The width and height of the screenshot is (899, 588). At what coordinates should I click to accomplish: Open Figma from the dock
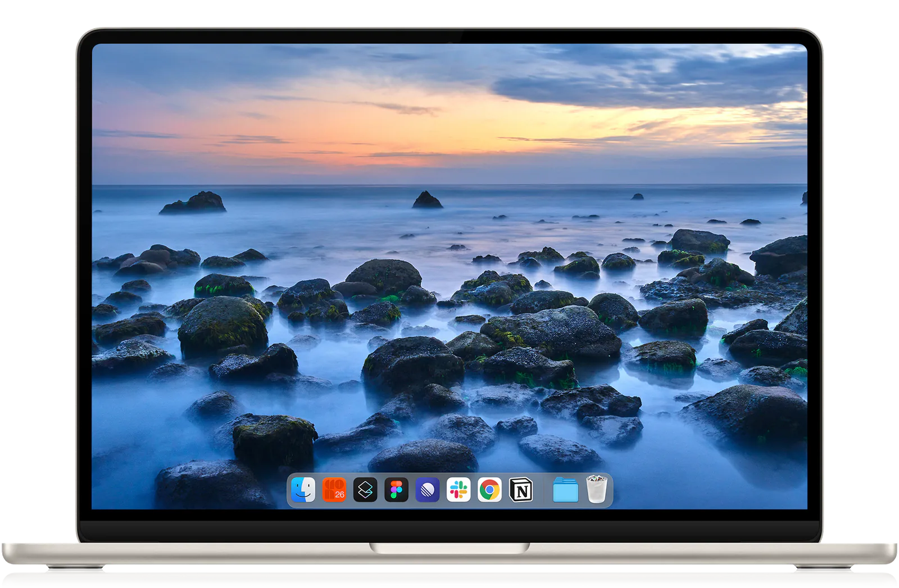(396, 490)
